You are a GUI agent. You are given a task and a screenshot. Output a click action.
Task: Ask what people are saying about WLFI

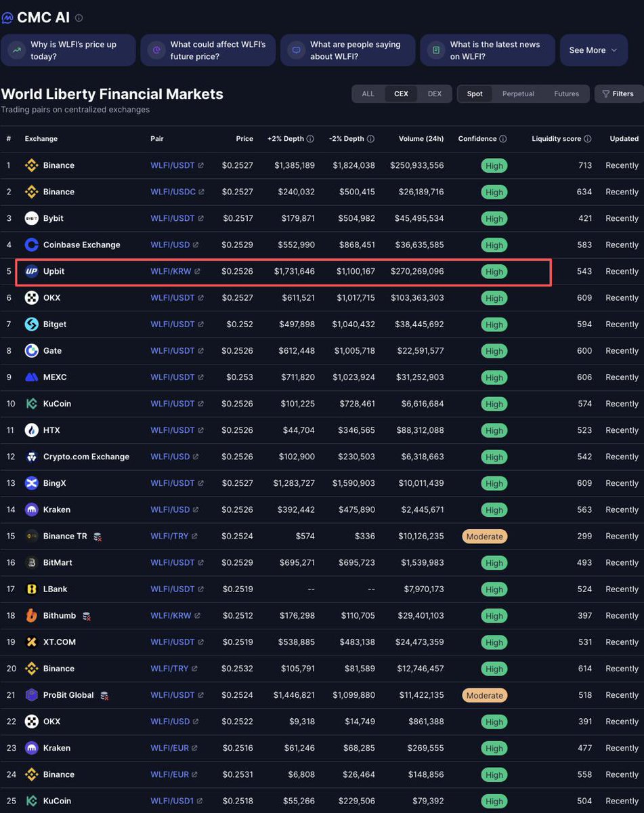tap(348, 50)
